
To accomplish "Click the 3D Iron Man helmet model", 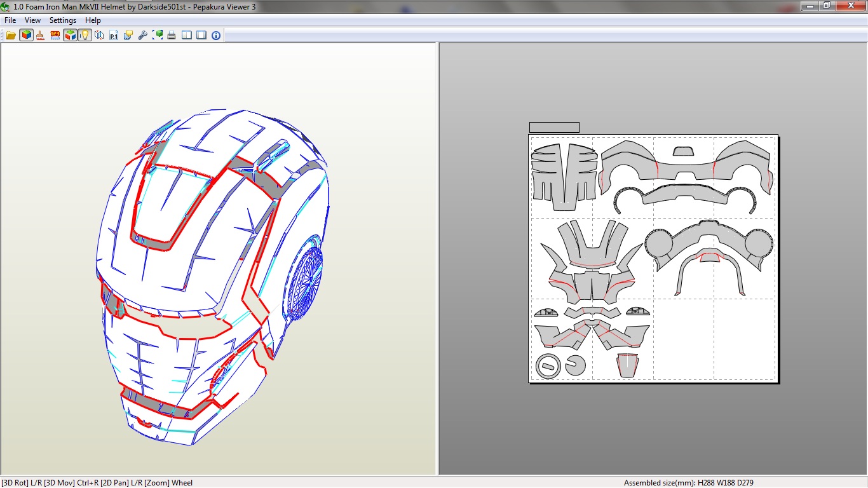I will [x=213, y=276].
